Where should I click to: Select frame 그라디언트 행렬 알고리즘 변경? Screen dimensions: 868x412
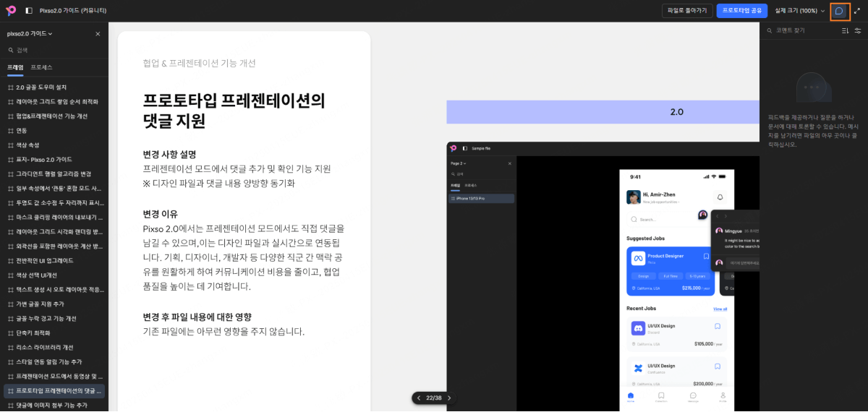(54, 173)
